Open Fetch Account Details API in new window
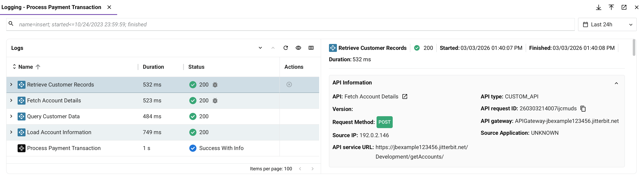 tap(405, 96)
